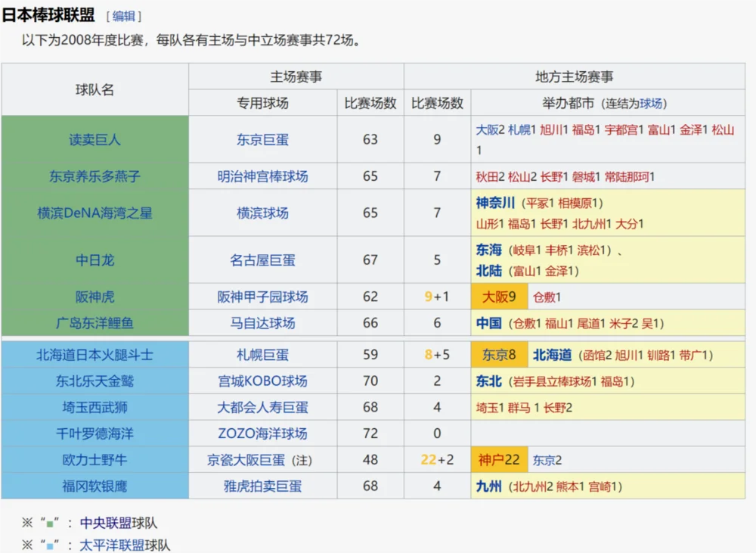The height and width of the screenshot is (553, 756).
Task: Click the bold 神奈川 region link
Action: tap(495, 203)
